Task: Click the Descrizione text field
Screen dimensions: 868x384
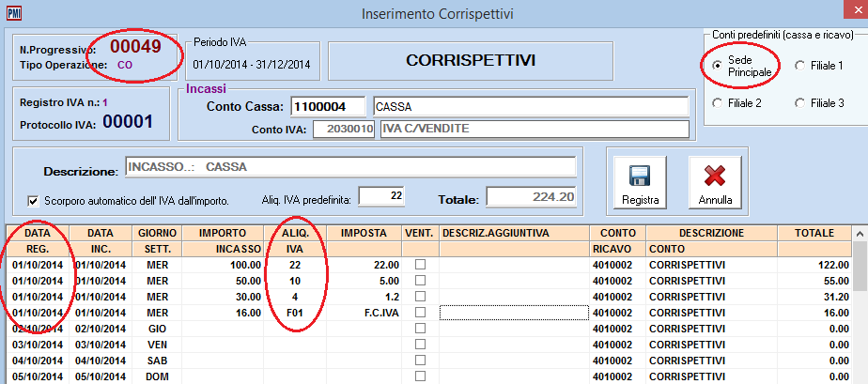Action: pyautogui.click(x=349, y=167)
